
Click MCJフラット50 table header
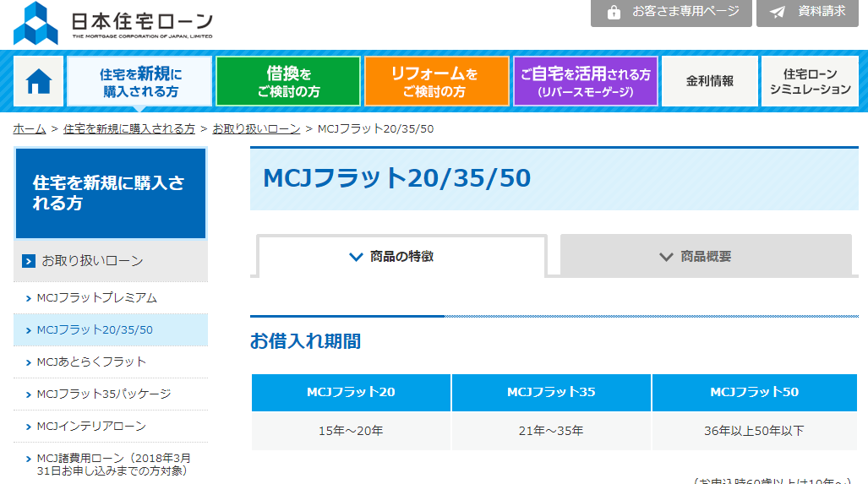pos(755,393)
